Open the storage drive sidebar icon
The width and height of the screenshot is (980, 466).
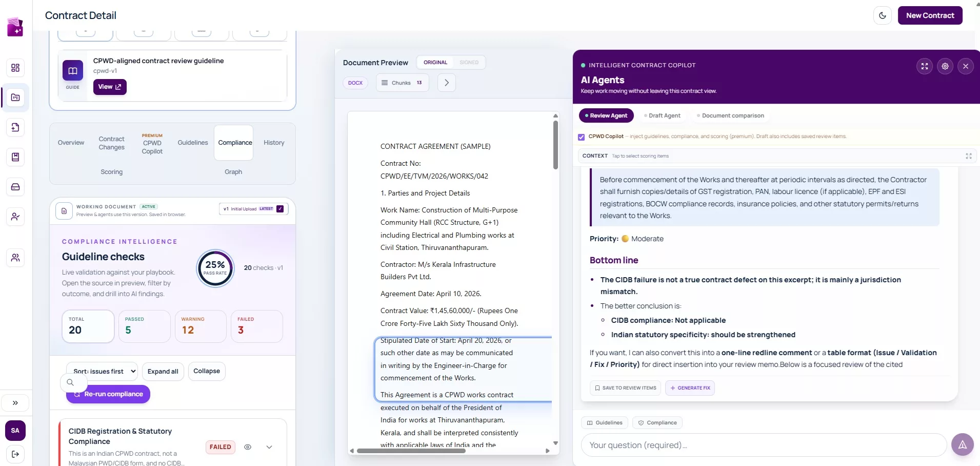pos(15,187)
